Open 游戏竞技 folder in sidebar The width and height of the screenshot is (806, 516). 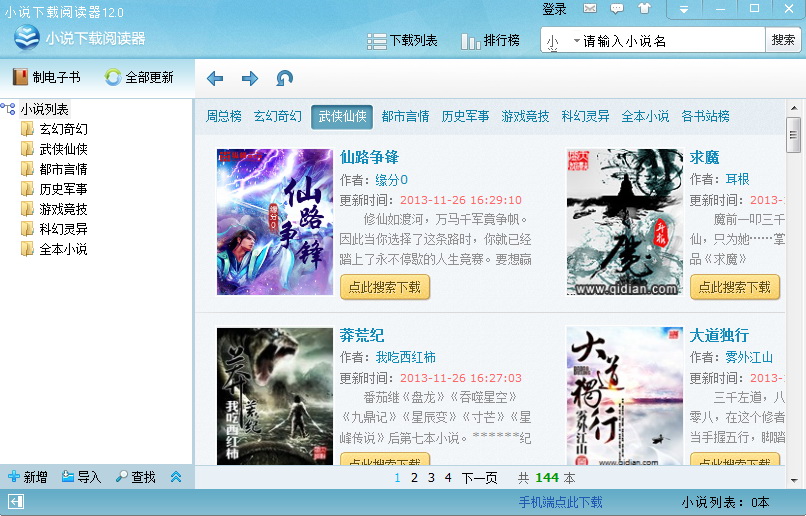point(63,209)
